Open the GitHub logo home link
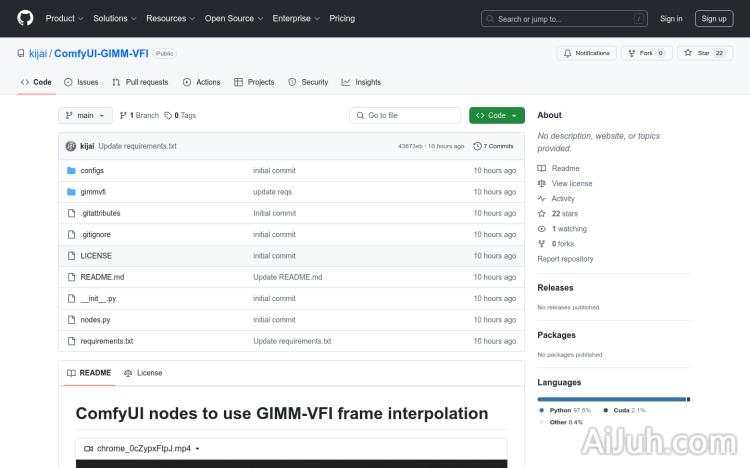 25,18
